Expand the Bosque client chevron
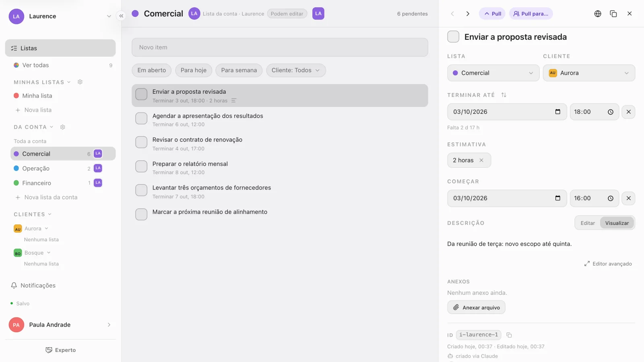This screenshot has height=362, width=644. tap(49, 253)
